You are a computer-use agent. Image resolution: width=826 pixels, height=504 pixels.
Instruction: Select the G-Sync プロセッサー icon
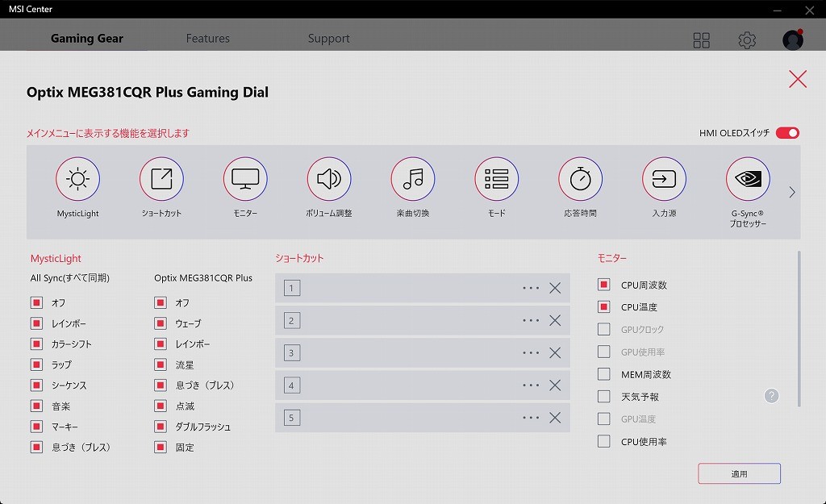(x=748, y=179)
